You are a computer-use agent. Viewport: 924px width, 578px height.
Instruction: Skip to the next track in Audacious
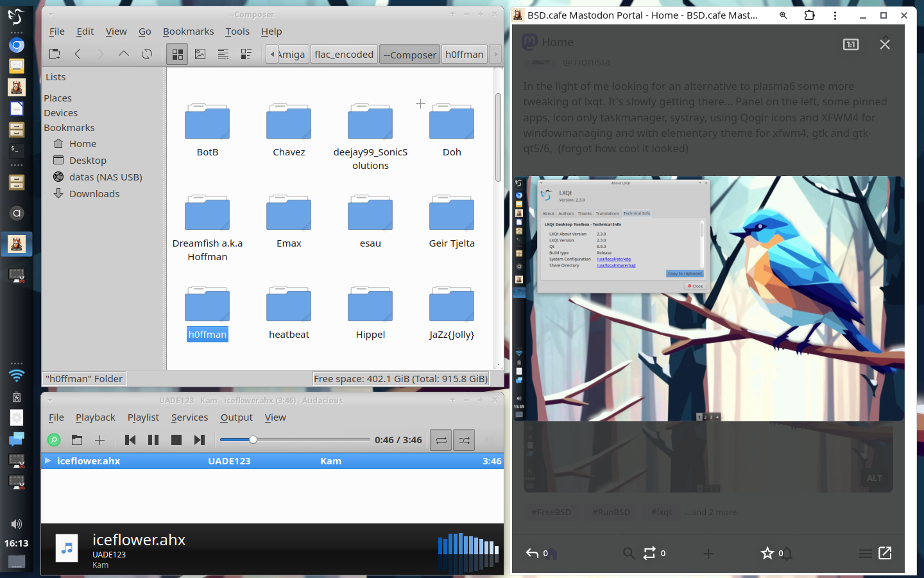[x=200, y=440]
